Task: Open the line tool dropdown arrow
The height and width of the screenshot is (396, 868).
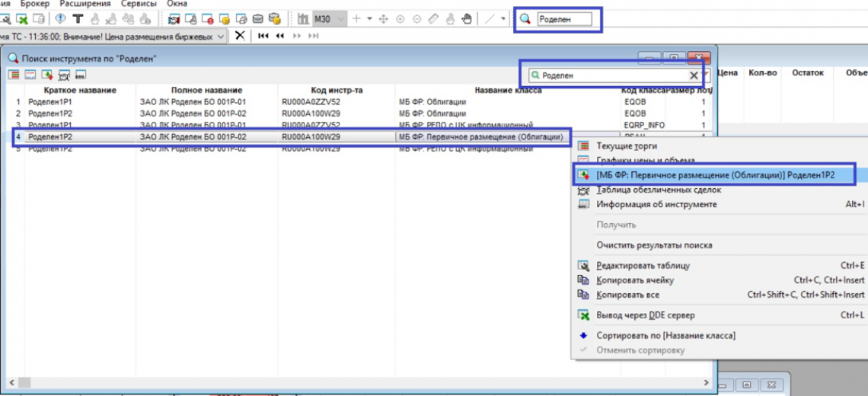Action: click(x=503, y=19)
